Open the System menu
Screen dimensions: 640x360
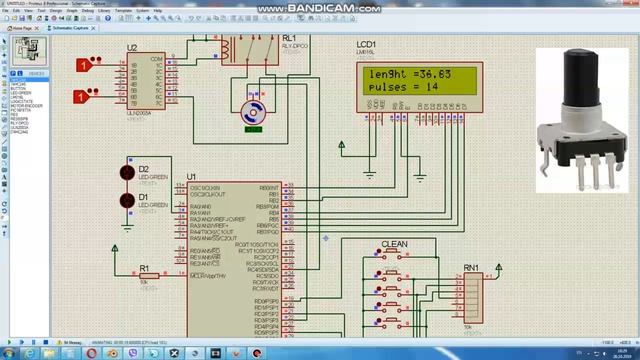(142, 11)
